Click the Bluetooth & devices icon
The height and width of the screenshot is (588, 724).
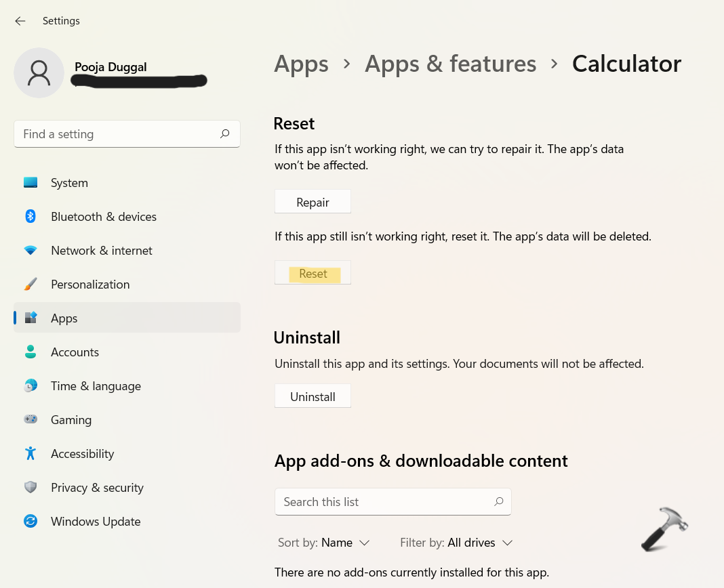(31, 217)
